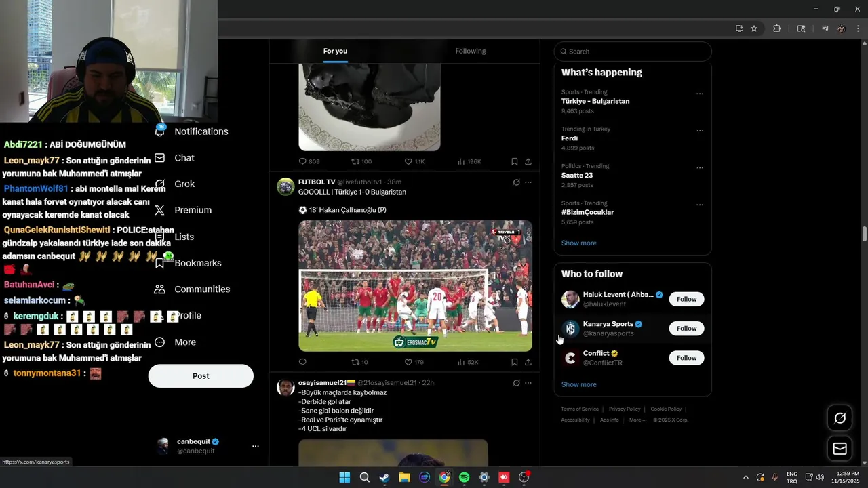Click the Search input field

(633, 52)
